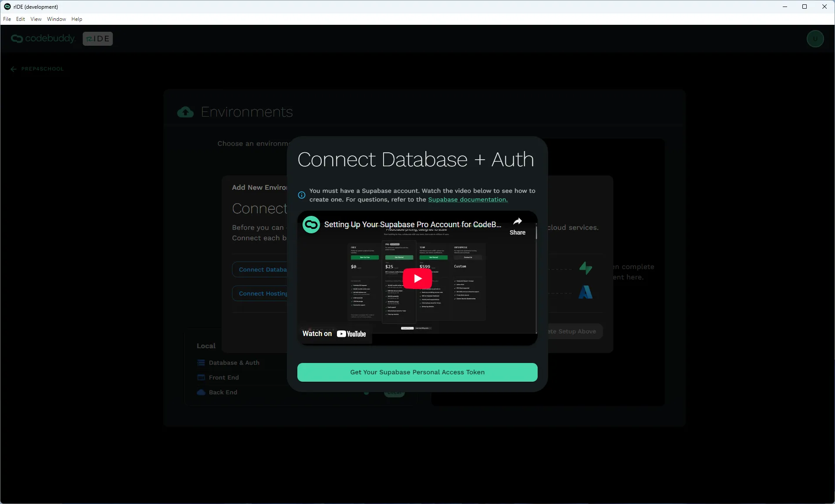The height and width of the screenshot is (504, 835).
Task: Click the PREP4SCHOOL breadcrumb text
Action: pyautogui.click(x=42, y=69)
